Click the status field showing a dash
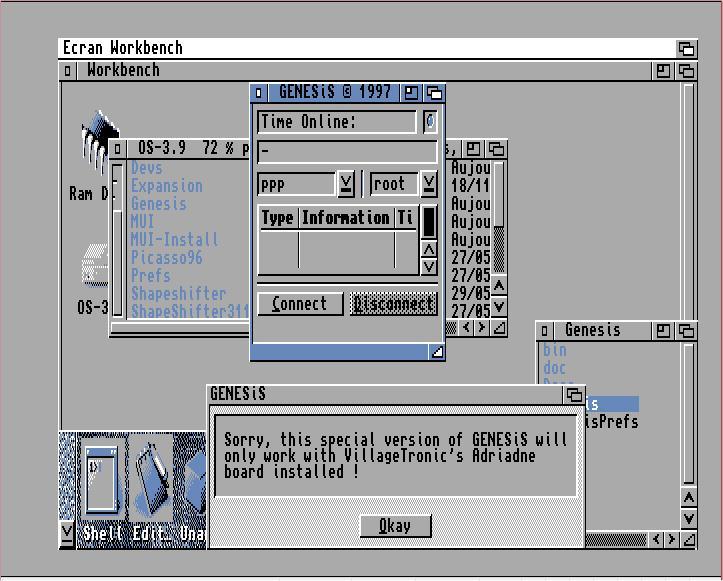The image size is (723, 581). 347,152
